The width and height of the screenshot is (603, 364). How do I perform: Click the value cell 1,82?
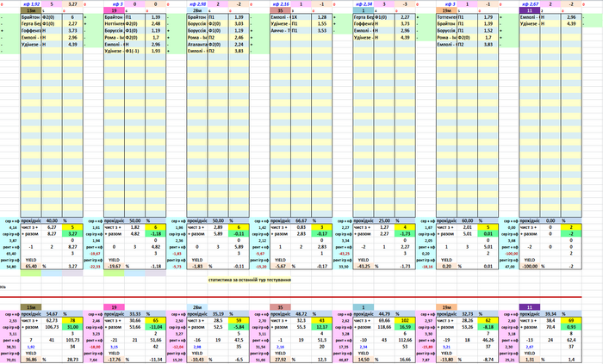point(135,227)
